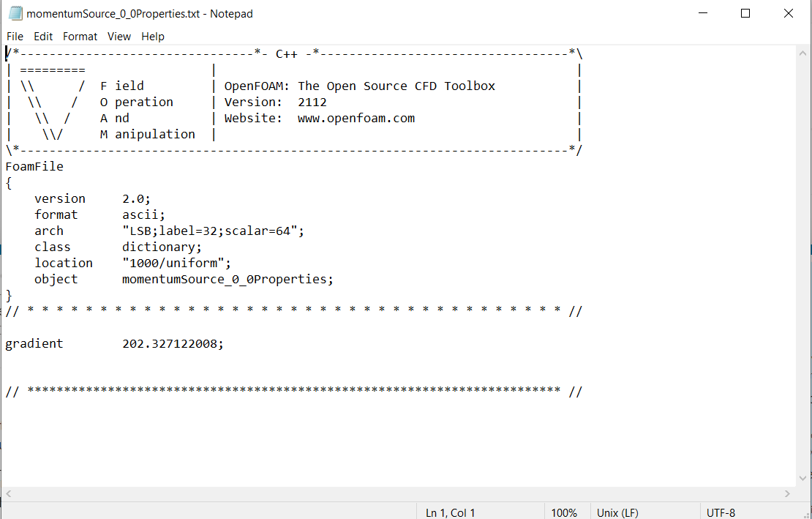Open the Help menu
This screenshot has height=519, width=812.
pos(153,37)
